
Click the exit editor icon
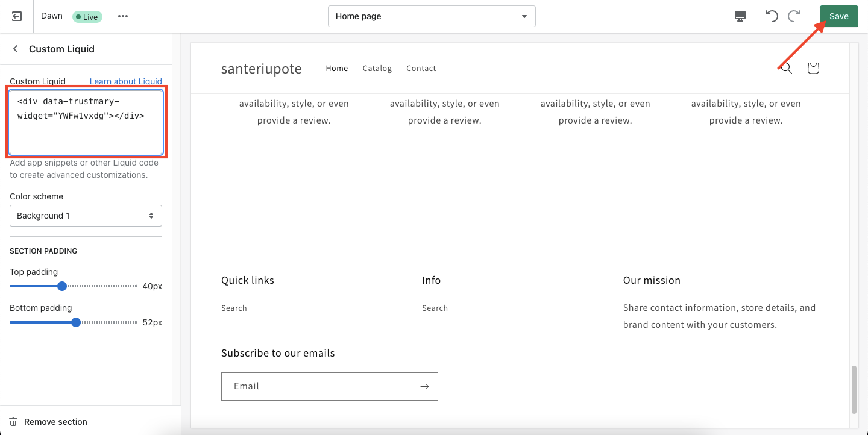[x=17, y=16]
